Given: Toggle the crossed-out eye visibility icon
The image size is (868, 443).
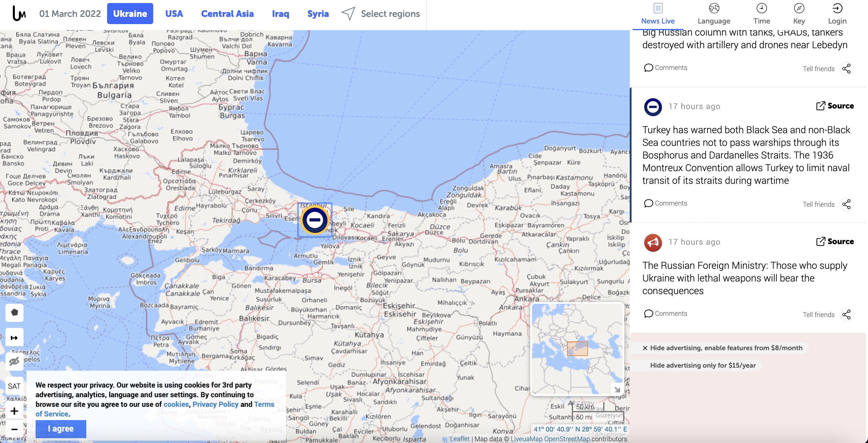Looking at the screenshot, I should click(x=14, y=362).
